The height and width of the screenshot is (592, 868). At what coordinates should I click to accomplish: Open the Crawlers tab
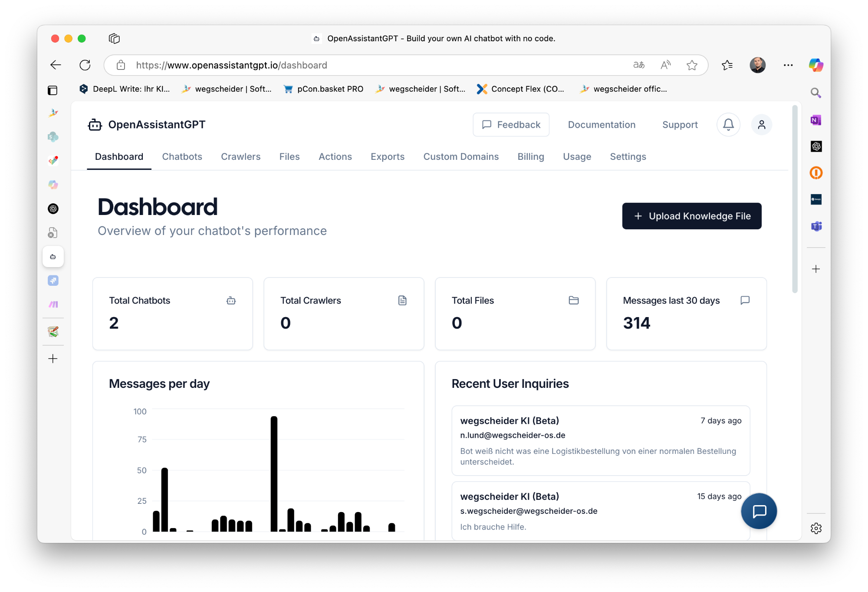(240, 157)
